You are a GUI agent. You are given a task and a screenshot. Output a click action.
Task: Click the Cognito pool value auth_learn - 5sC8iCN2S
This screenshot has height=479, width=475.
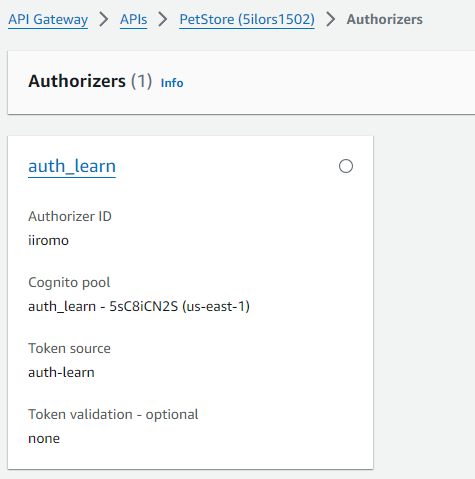pos(139,306)
